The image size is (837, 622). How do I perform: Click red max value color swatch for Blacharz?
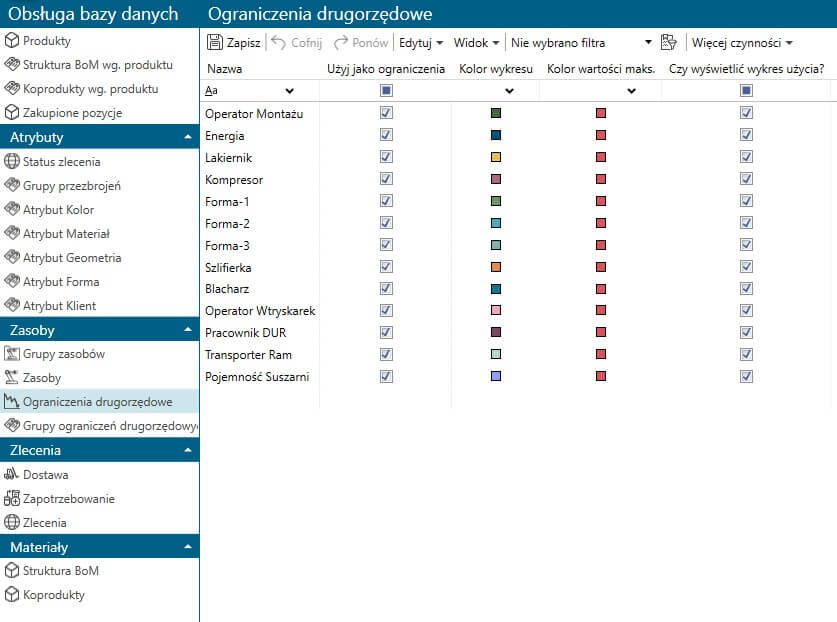click(601, 289)
